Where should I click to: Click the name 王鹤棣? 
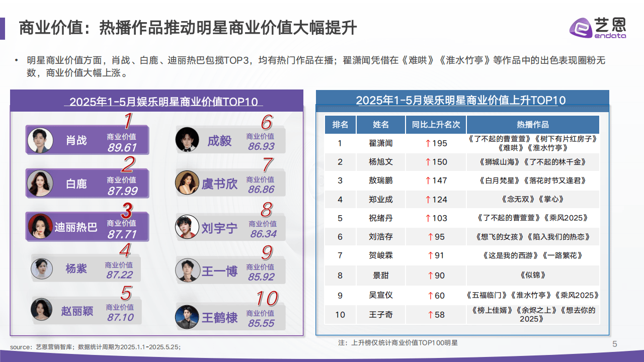[219, 318]
